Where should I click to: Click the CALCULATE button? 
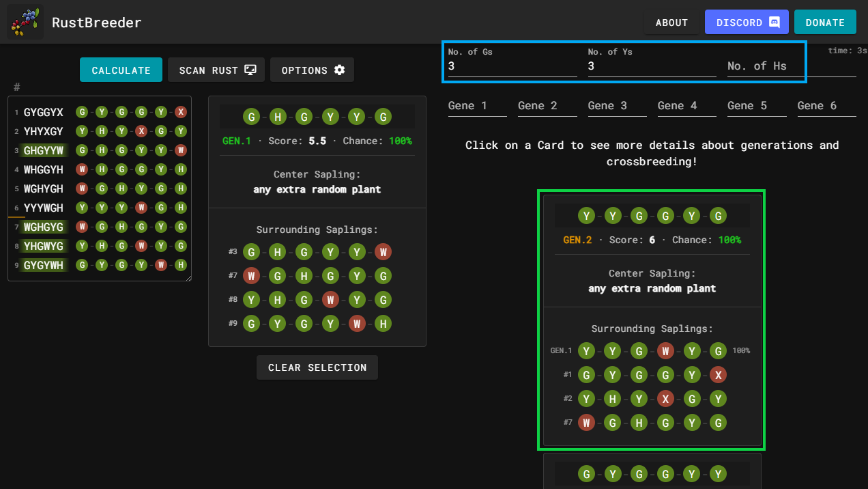[x=121, y=70]
